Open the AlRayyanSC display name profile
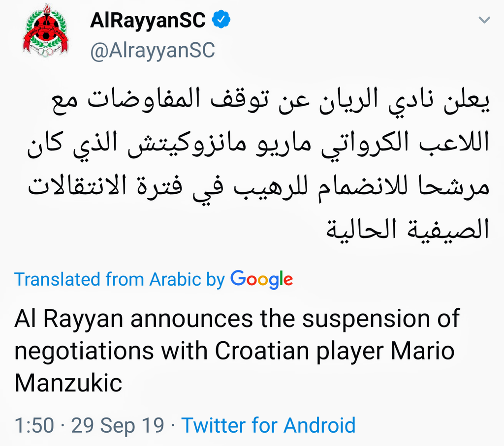 148,21
